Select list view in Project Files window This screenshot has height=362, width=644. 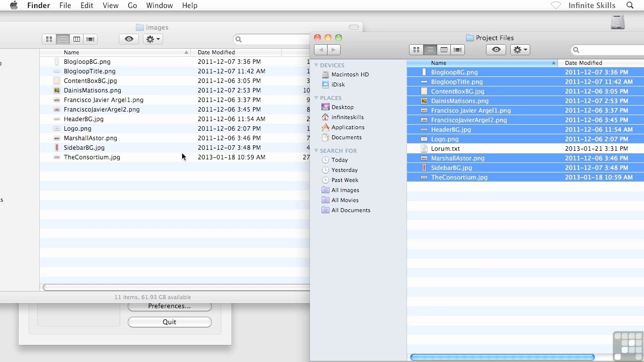430,50
